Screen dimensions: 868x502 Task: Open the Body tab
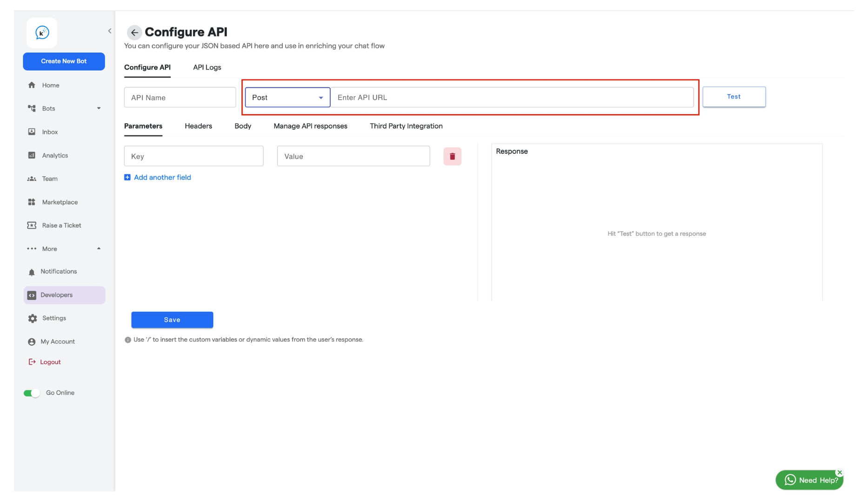point(243,126)
